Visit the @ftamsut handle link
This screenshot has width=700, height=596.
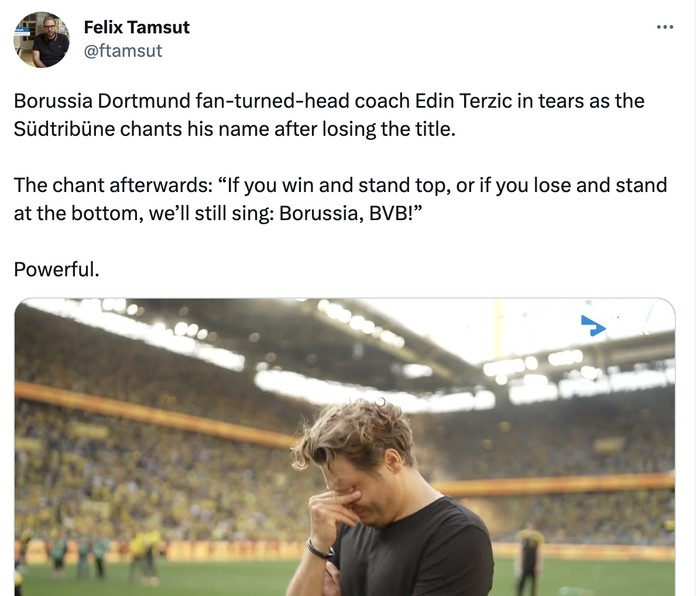coord(123,50)
